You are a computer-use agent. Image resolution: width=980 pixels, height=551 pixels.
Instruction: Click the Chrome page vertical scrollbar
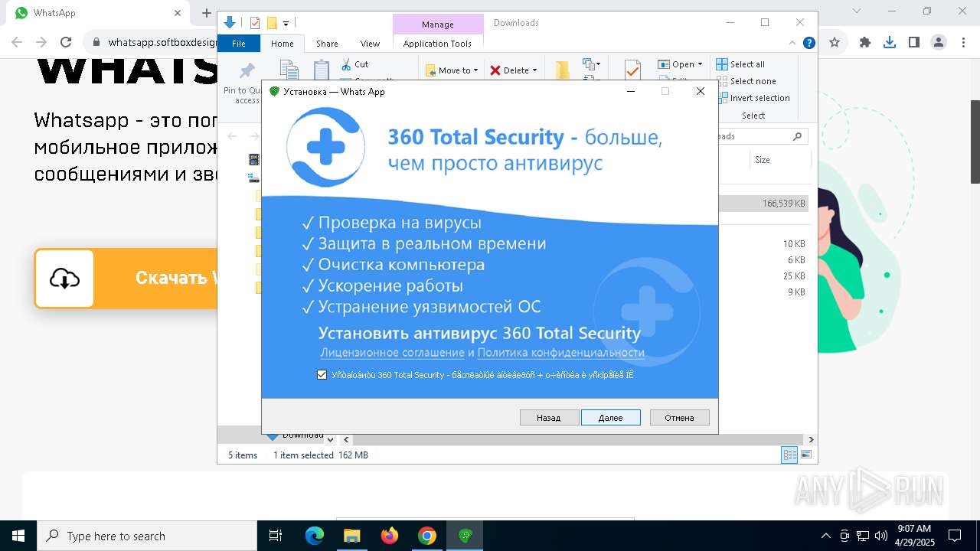[975, 142]
